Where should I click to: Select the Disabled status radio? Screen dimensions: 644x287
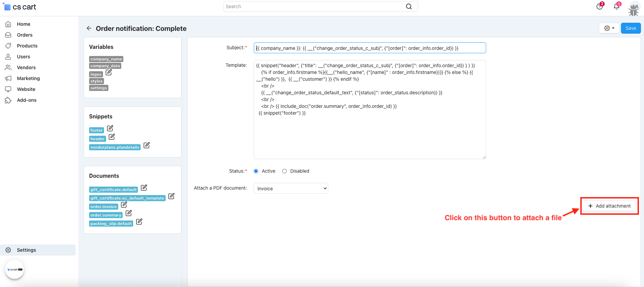285,171
